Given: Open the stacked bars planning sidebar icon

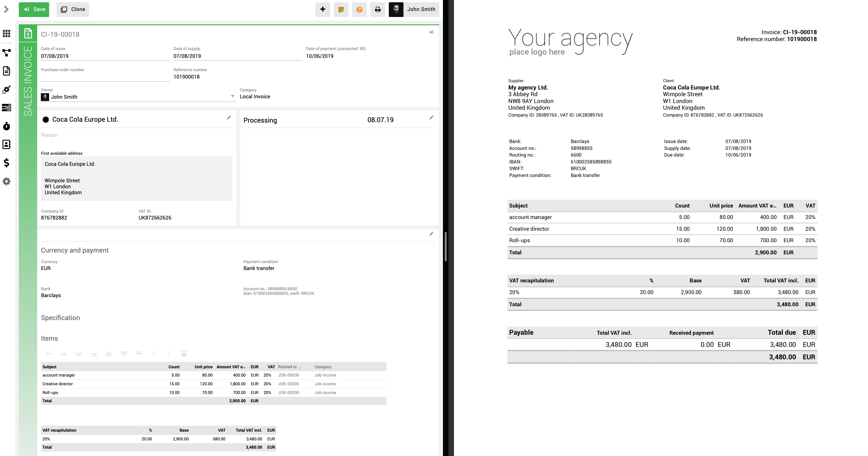Looking at the screenshot, I should (x=6, y=107).
